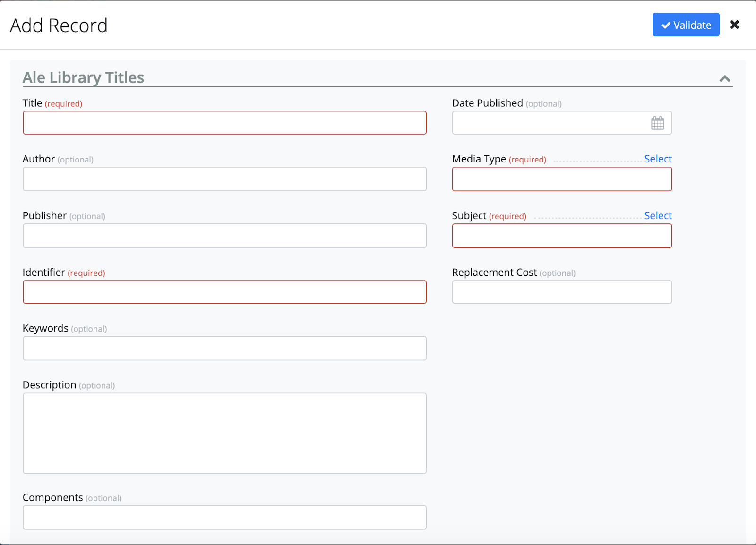
Task: Click the Validate button
Action: tap(686, 25)
